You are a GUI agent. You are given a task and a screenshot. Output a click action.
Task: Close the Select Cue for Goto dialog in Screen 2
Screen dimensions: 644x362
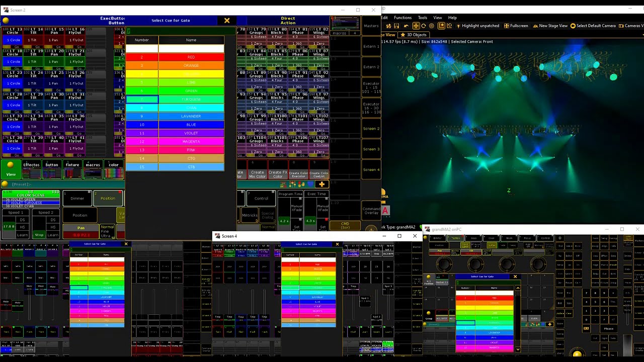pos(227,21)
